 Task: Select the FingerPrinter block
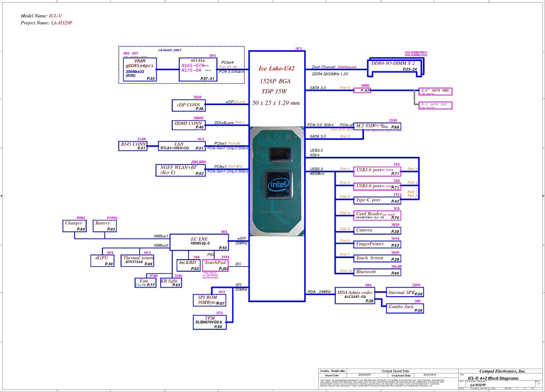pos(377,245)
